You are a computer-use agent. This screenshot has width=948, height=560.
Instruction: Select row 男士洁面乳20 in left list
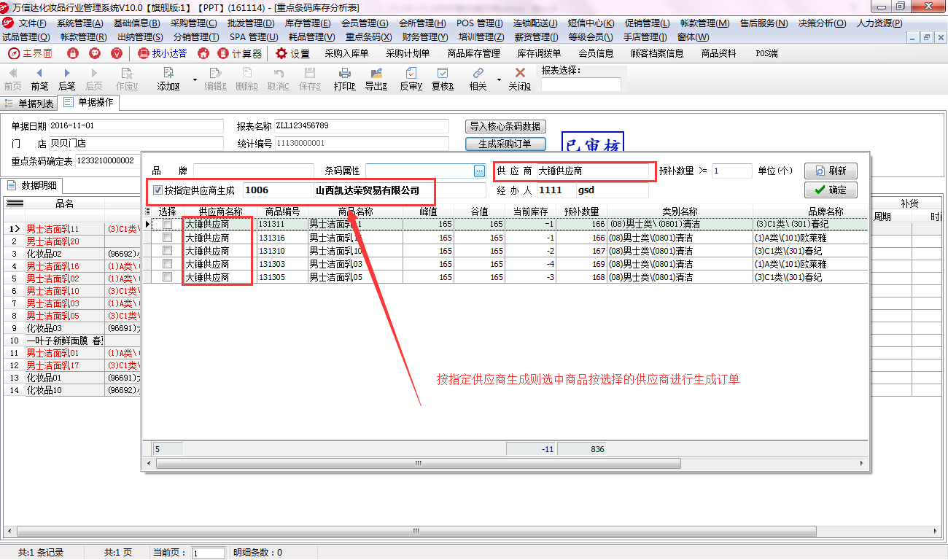[x=64, y=241]
